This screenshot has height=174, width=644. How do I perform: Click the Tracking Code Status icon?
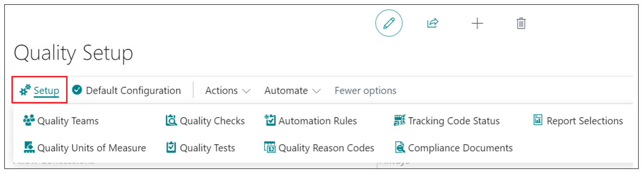pyautogui.click(x=400, y=121)
